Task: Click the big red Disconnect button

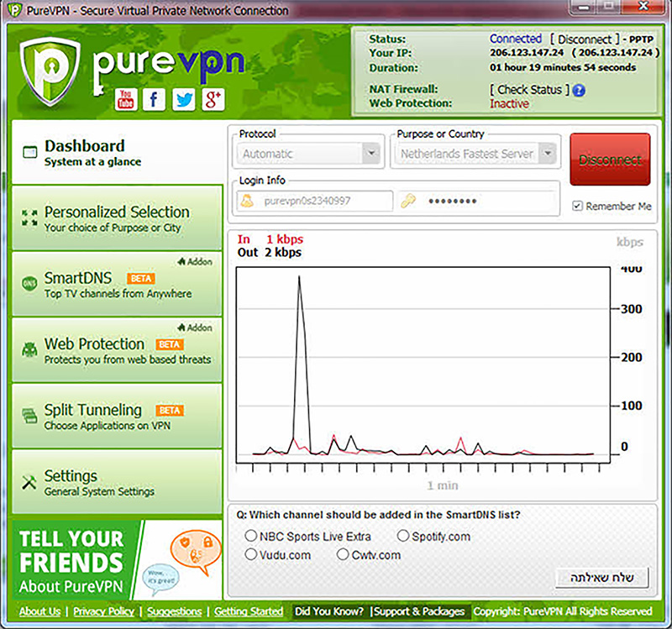Action: point(610,160)
